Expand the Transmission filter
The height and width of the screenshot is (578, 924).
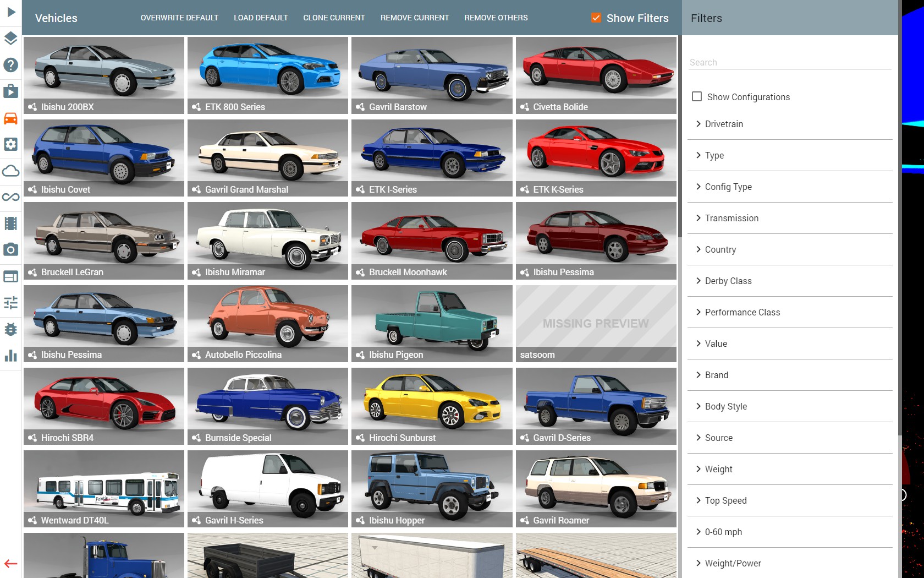click(790, 218)
